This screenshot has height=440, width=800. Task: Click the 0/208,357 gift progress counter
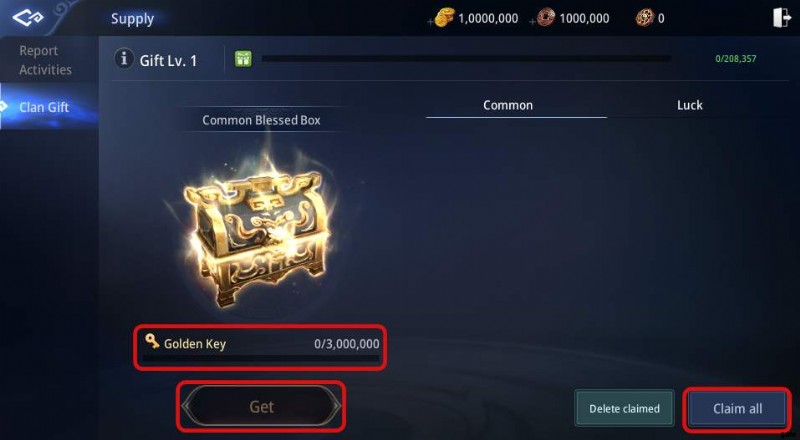pos(736,59)
